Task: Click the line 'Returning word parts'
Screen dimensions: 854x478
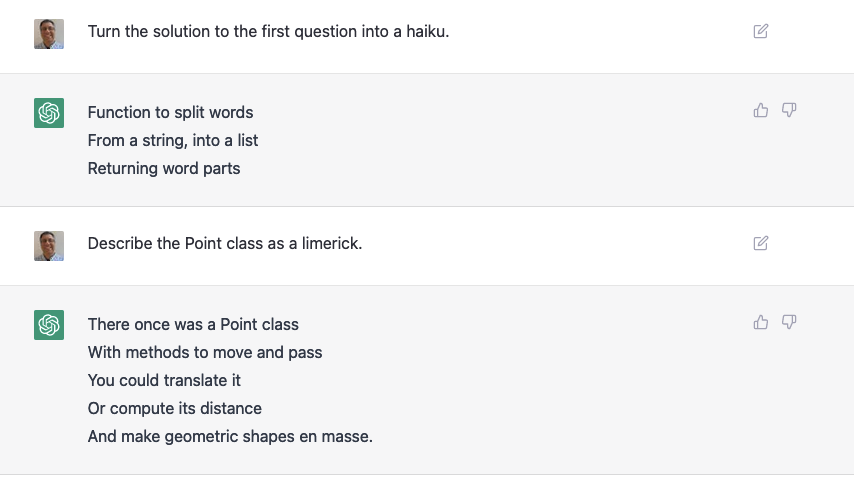Action: (x=164, y=168)
